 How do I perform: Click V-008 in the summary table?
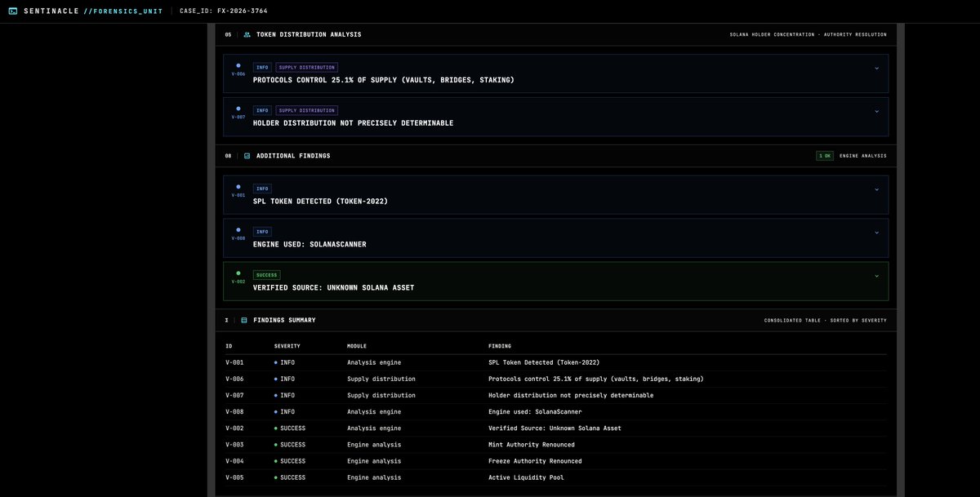point(234,412)
